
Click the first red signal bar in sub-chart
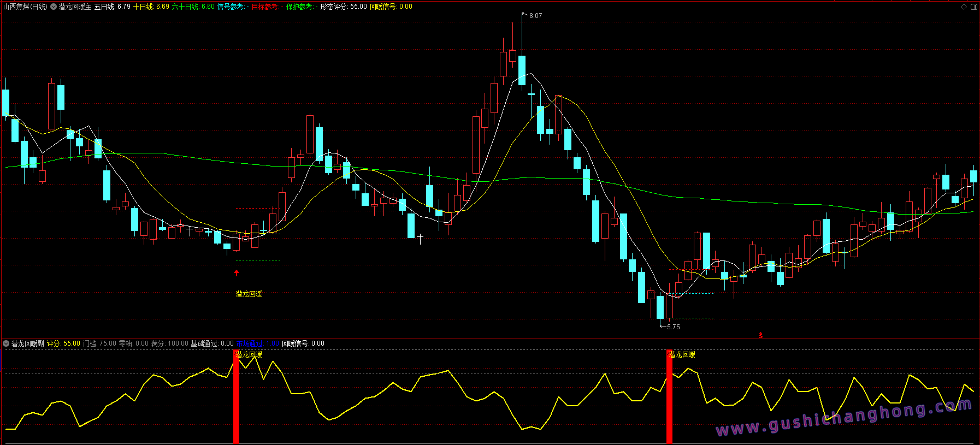pos(237,397)
